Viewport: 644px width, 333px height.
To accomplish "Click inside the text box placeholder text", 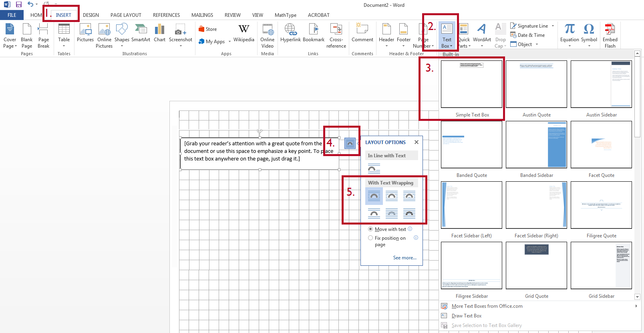I will pyautogui.click(x=258, y=151).
